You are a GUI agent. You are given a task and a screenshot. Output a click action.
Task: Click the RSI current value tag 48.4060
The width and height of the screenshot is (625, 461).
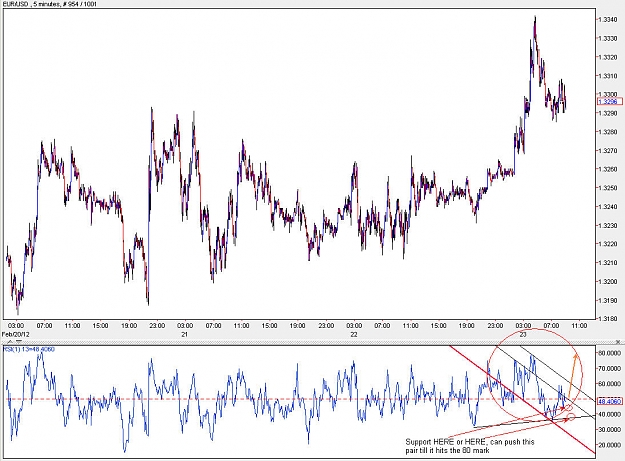(610, 401)
